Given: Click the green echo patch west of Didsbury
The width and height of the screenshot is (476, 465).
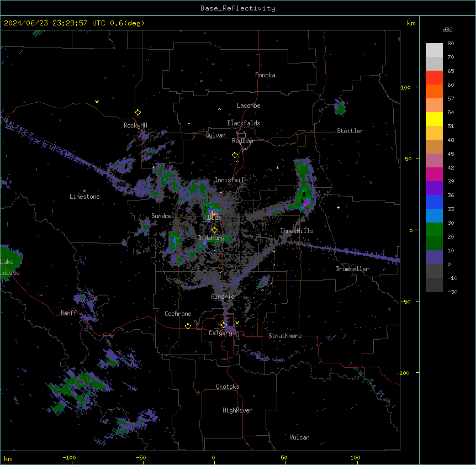Looking at the screenshot, I should pos(175,239).
